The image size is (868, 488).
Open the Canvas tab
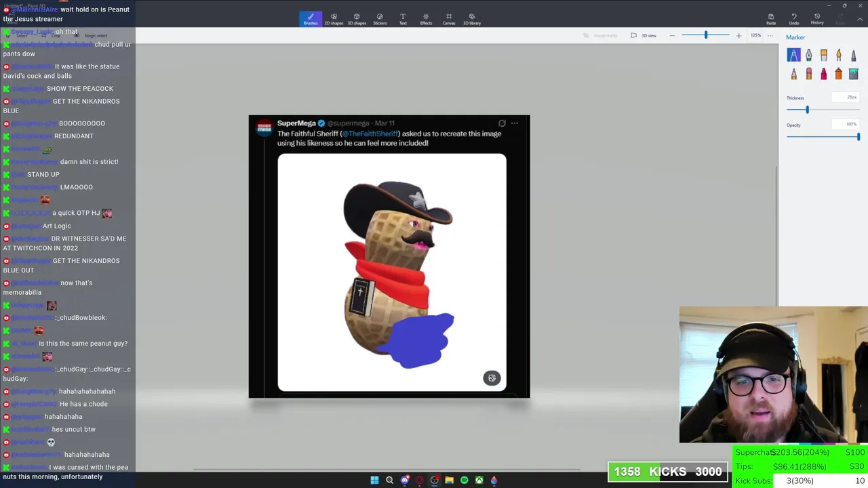[x=449, y=19]
